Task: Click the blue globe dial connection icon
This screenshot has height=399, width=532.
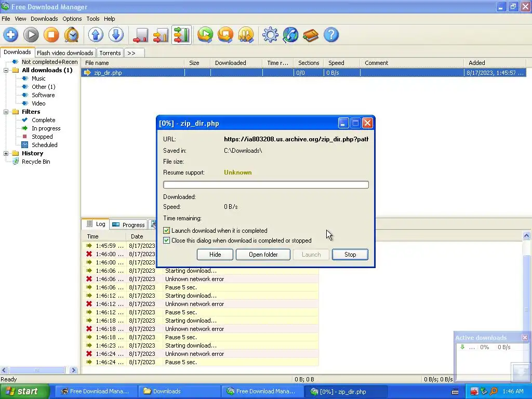Action: [x=290, y=35]
